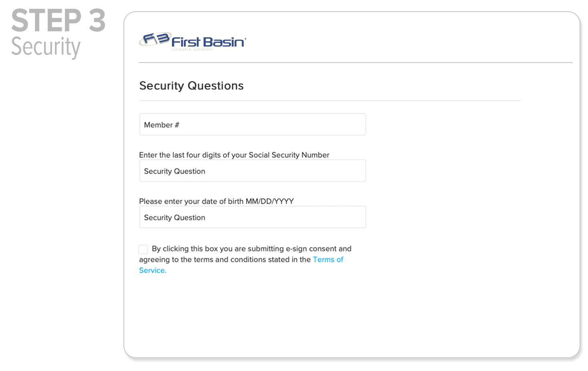The height and width of the screenshot is (371, 588).
Task: Click the word 'Questions' in the section heading
Action: tap(216, 86)
